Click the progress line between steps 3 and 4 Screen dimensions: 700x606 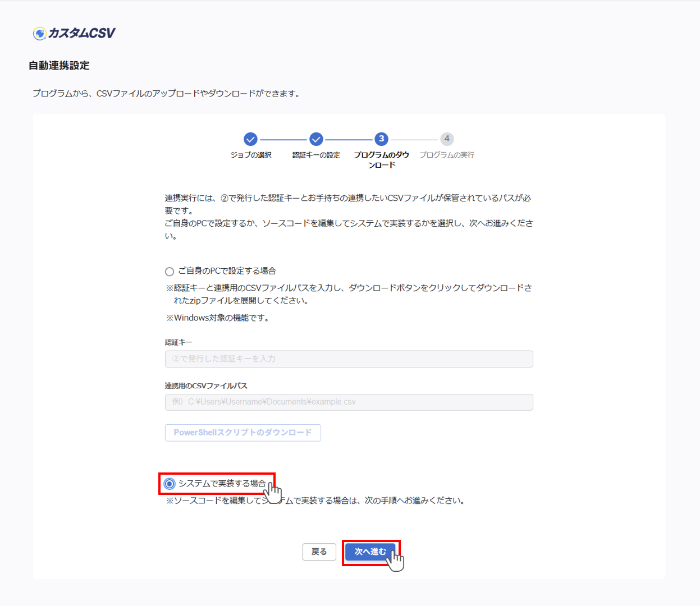click(414, 140)
